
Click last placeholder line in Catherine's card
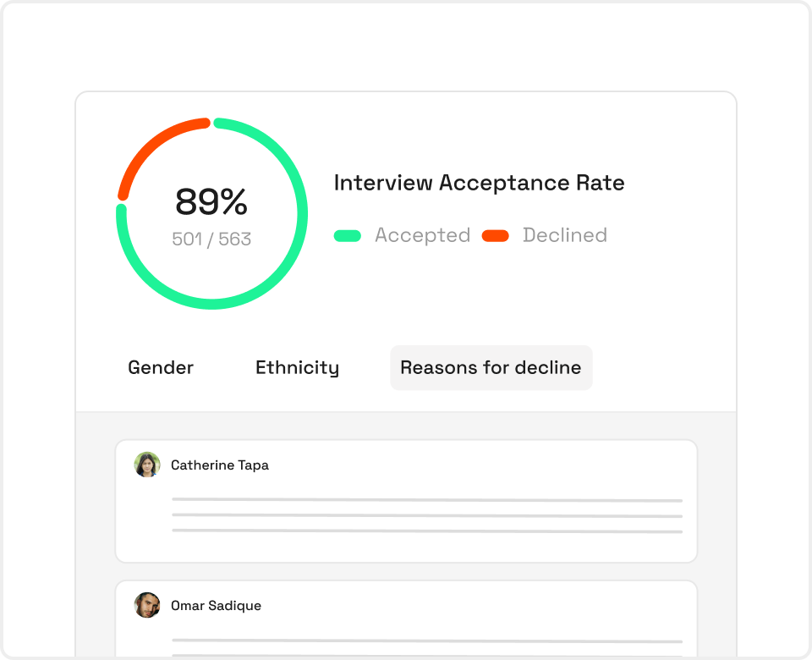pyautogui.click(x=427, y=531)
